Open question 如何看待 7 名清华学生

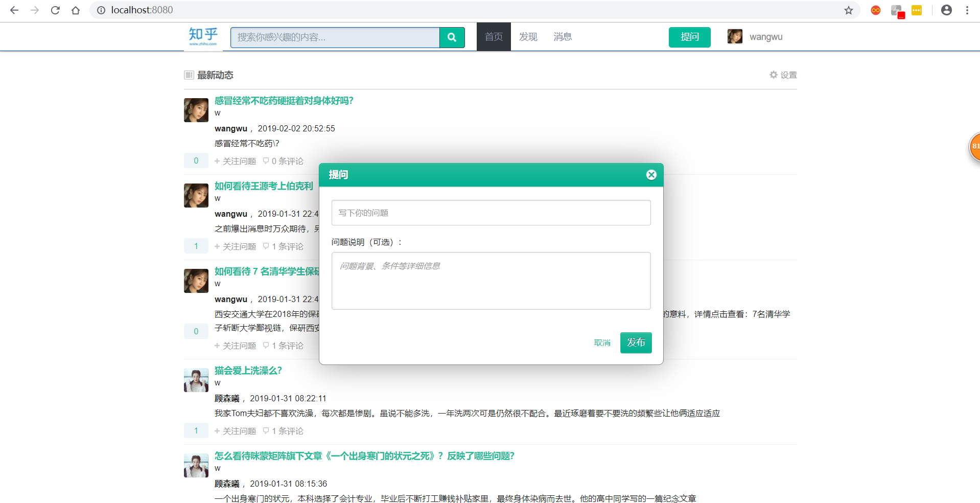pyautogui.click(x=266, y=271)
